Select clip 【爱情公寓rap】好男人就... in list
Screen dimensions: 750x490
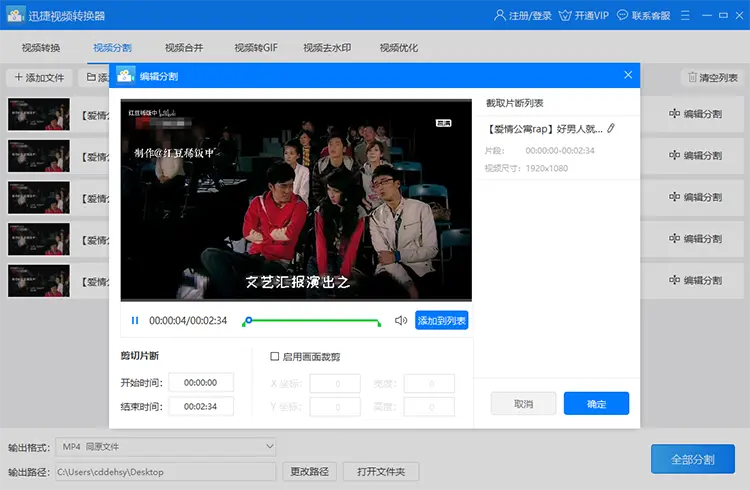(x=544, y=129)
